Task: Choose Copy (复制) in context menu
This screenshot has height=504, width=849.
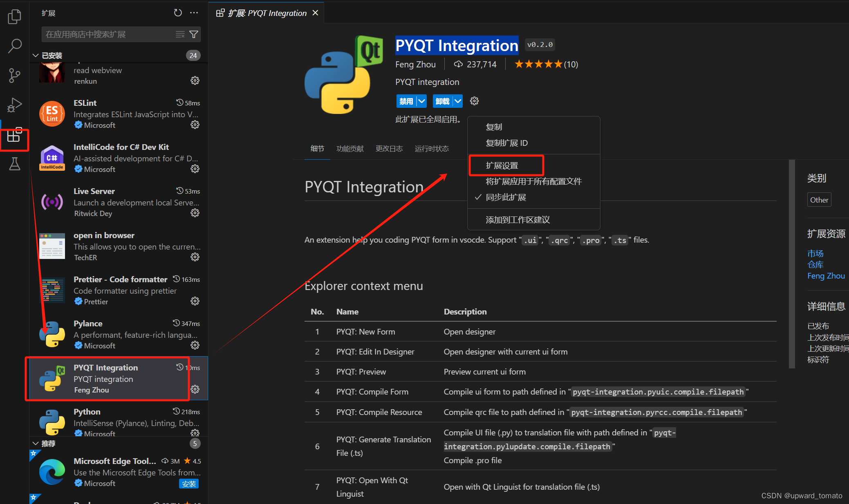Action: coord(534,127)
